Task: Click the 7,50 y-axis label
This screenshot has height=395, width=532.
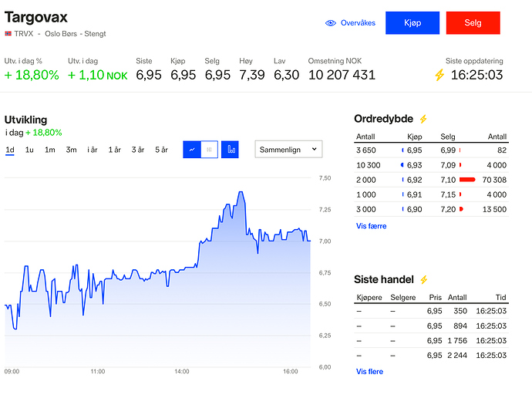Action: (325, 178)
